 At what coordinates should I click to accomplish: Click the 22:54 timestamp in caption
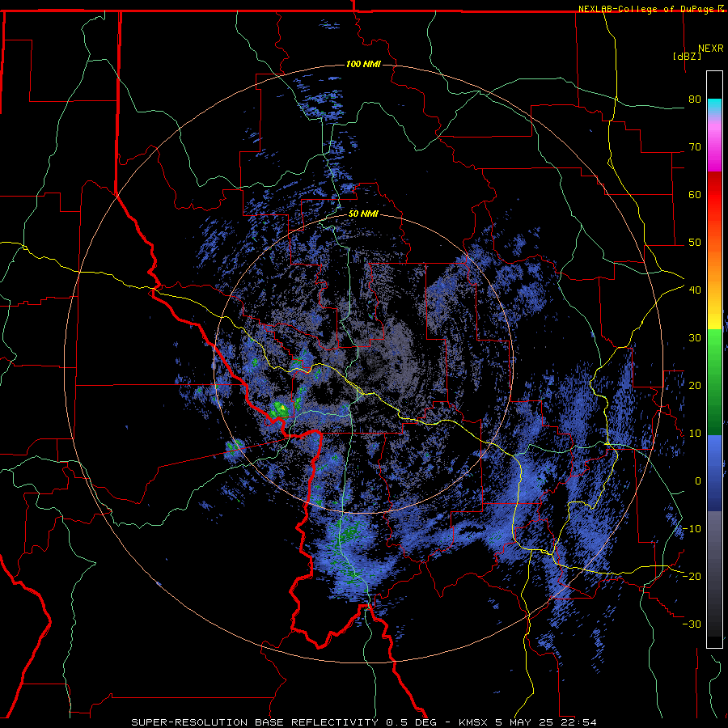(x=578, y=722)
